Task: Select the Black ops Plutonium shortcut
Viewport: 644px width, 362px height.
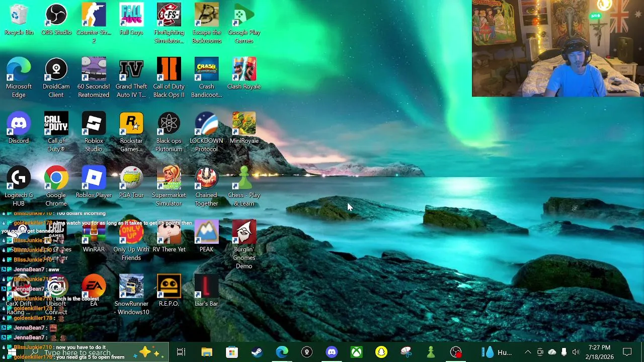Action: pyautogui.click(x=169, y=132)
